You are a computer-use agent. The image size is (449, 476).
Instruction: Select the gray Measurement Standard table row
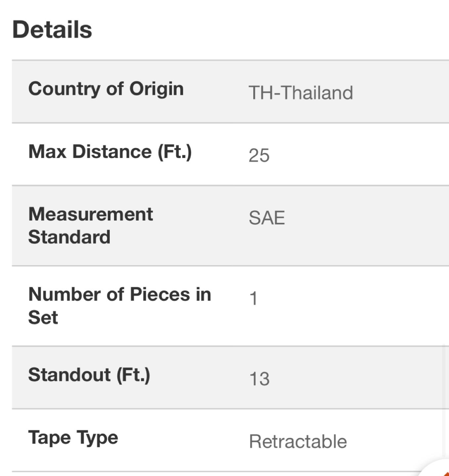pyautogui.click(x=230, y=226)
